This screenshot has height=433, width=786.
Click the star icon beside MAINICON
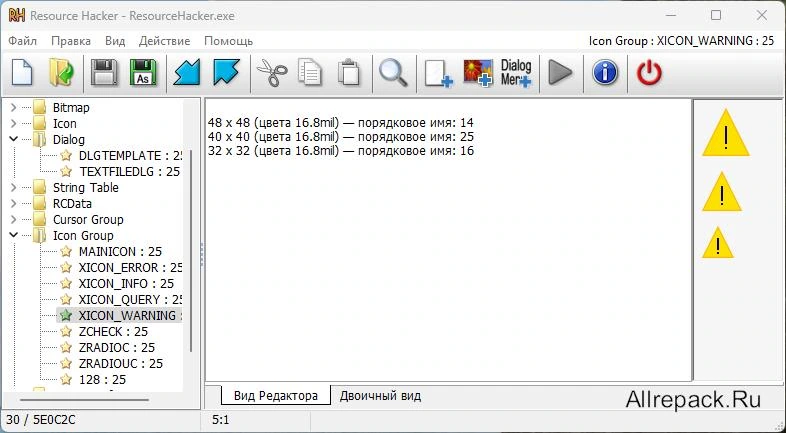click(66, 251)
